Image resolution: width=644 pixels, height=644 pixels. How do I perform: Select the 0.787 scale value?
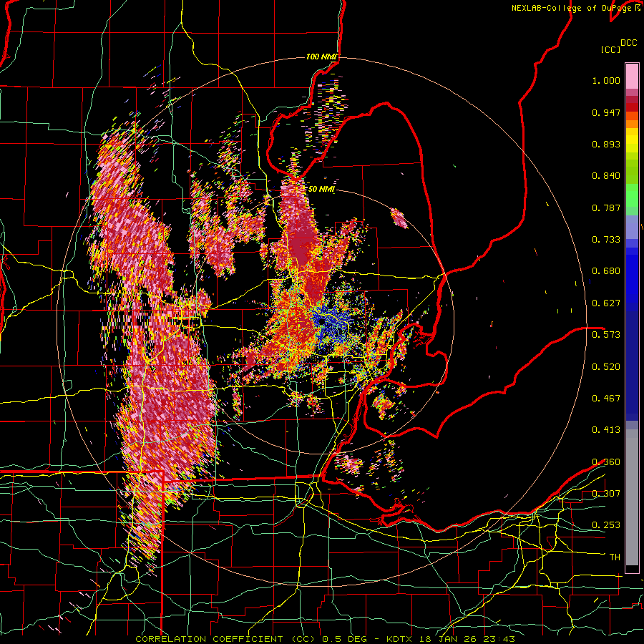(x=606, y=208)
